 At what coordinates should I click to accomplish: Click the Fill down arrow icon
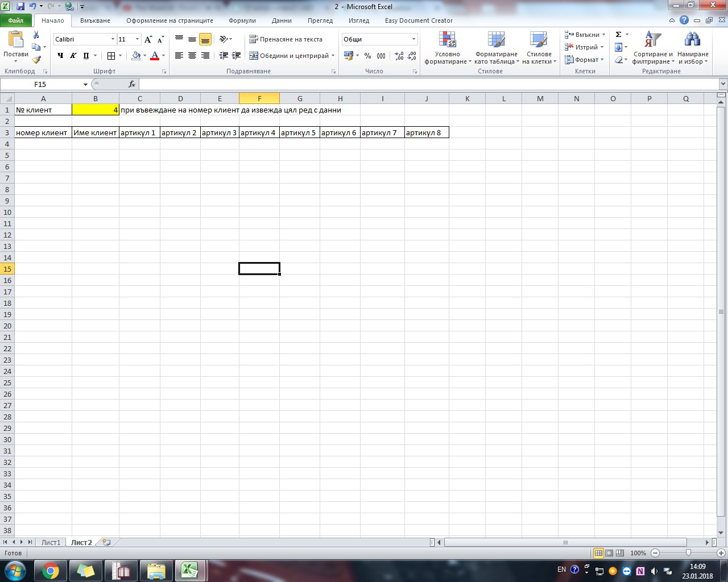619,47
